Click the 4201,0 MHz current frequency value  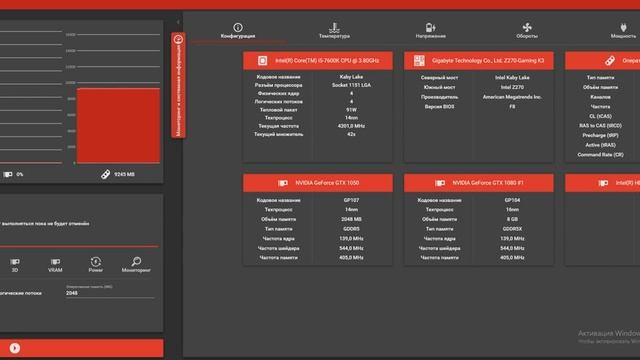click(x=351, y=126)
